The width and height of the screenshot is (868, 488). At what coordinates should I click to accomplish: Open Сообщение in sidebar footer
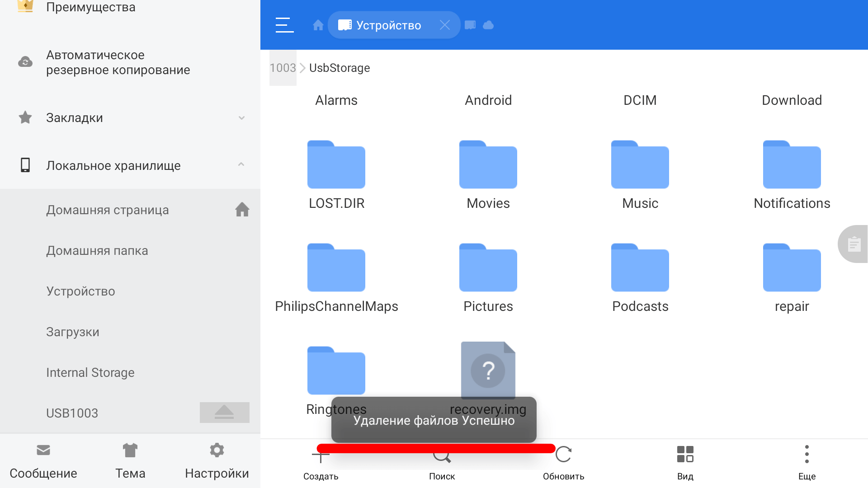(43, 462)
